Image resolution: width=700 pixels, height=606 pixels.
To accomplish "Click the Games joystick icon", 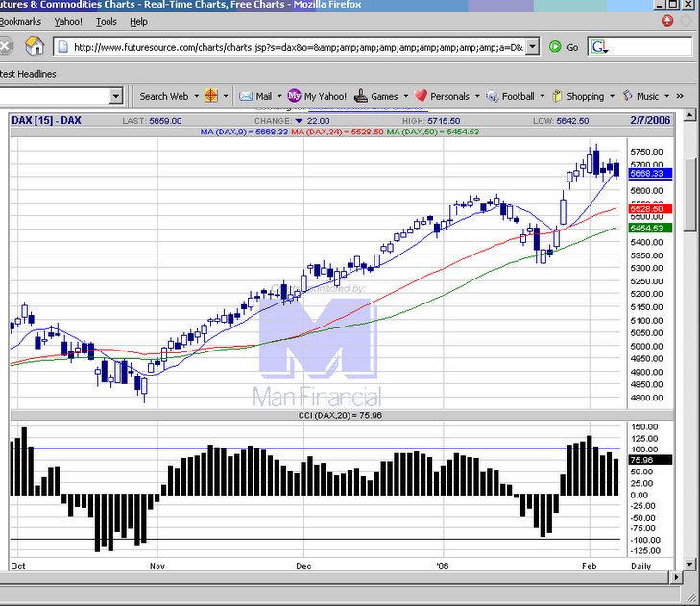I will 361,96.
